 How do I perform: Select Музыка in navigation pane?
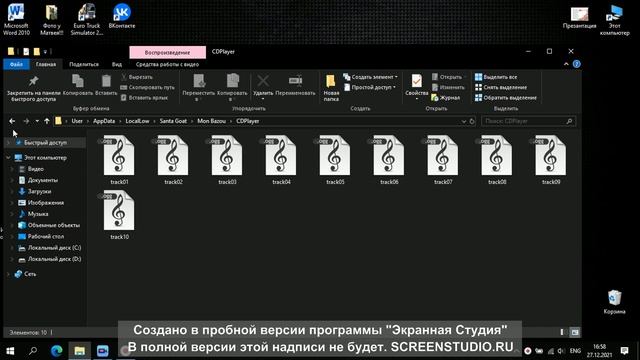(x=38, y=214)
